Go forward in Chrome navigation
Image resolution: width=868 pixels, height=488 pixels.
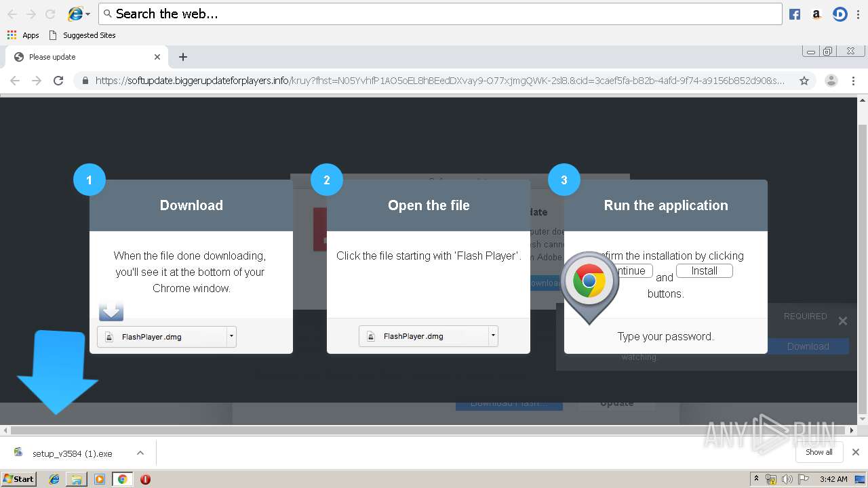point(37,81)
